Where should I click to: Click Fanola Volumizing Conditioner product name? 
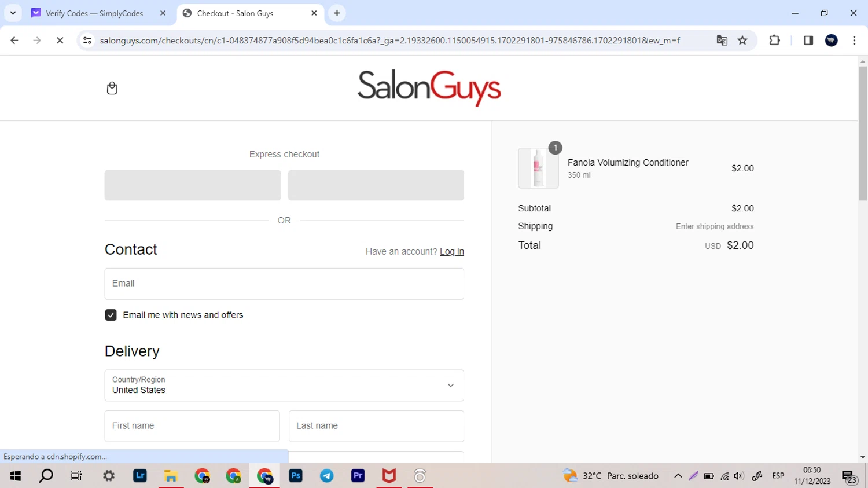(x=628, y=163)
